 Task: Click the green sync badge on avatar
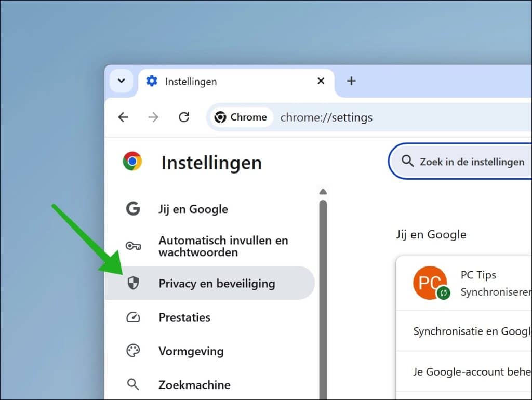(443, 293)
